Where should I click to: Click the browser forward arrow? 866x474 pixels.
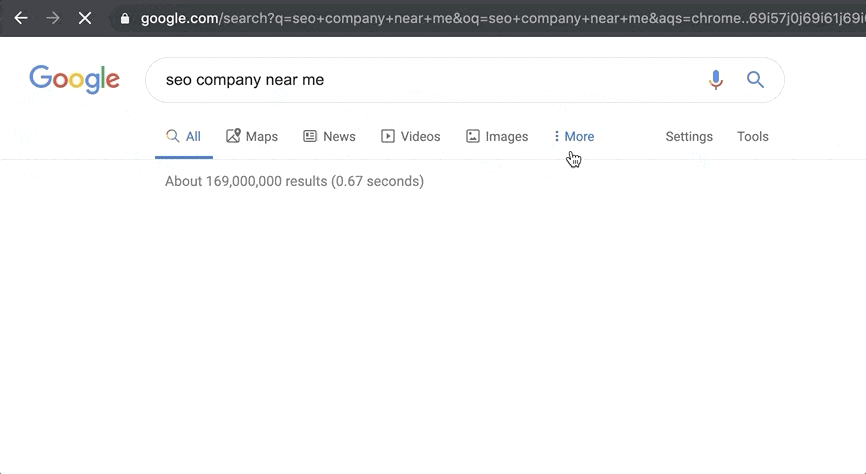tap(53, 18)
